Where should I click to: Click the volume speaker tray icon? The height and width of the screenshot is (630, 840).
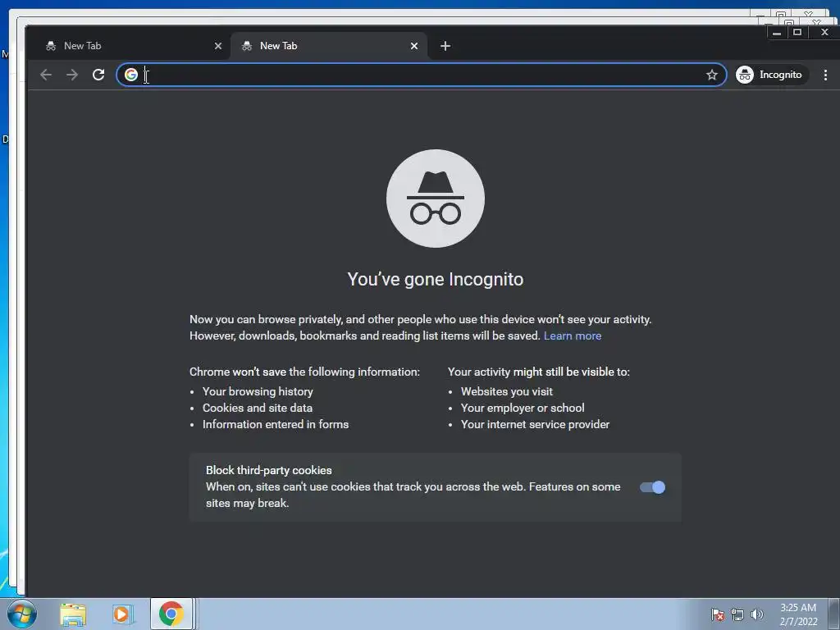pos(757,614)
